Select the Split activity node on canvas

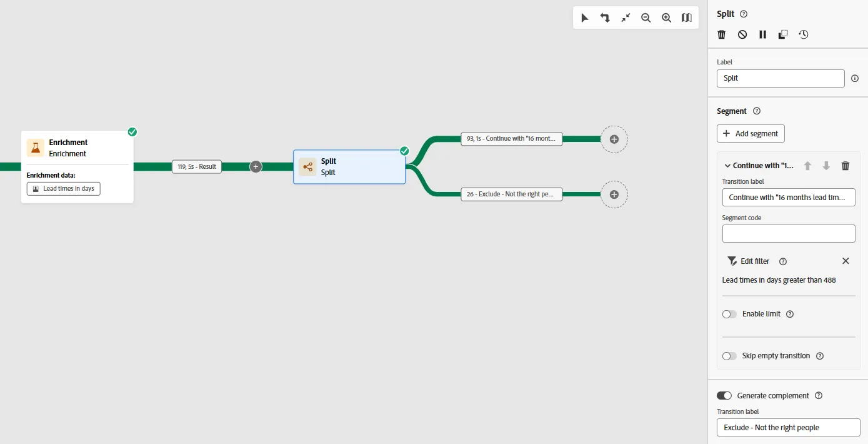pyautogui.click(x=349, y=166)
